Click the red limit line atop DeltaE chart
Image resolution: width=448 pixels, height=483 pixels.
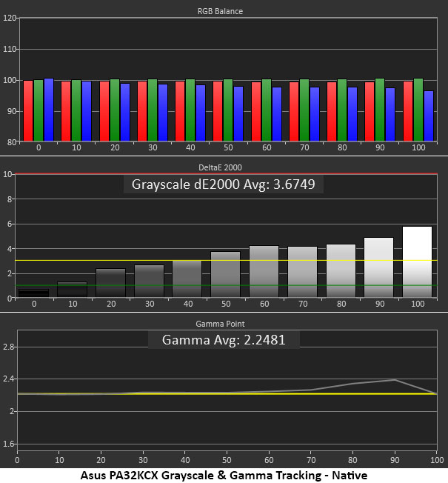(226, 174)
